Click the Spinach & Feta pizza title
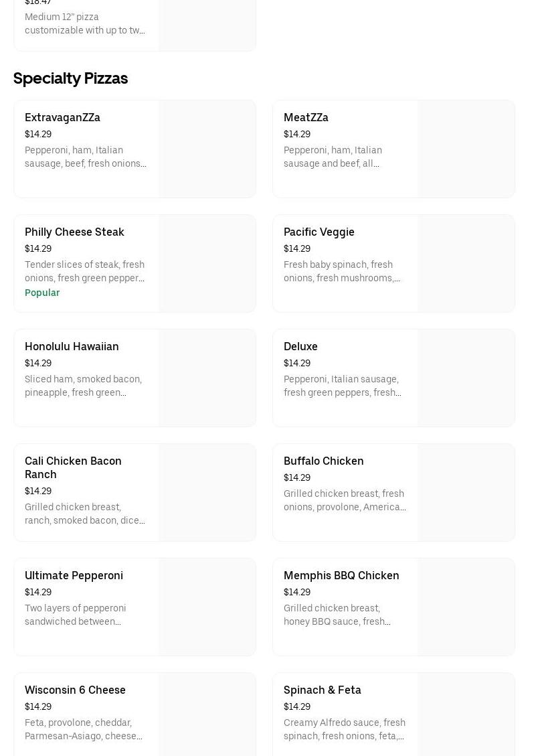 (x=322, y=690)
